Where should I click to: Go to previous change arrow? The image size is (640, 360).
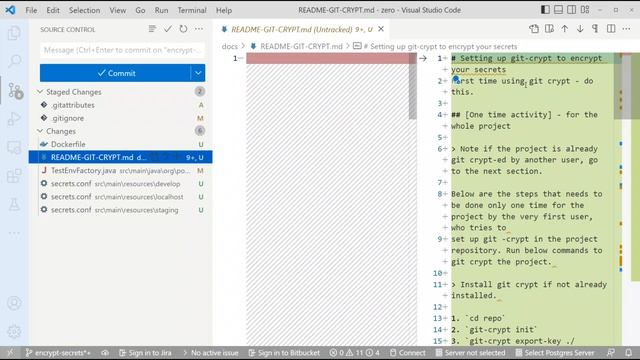(x=564, y=29)
